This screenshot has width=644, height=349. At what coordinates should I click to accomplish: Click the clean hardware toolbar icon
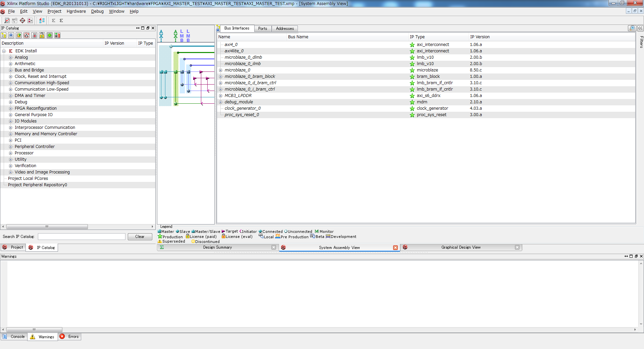click(x=15, y=20)
